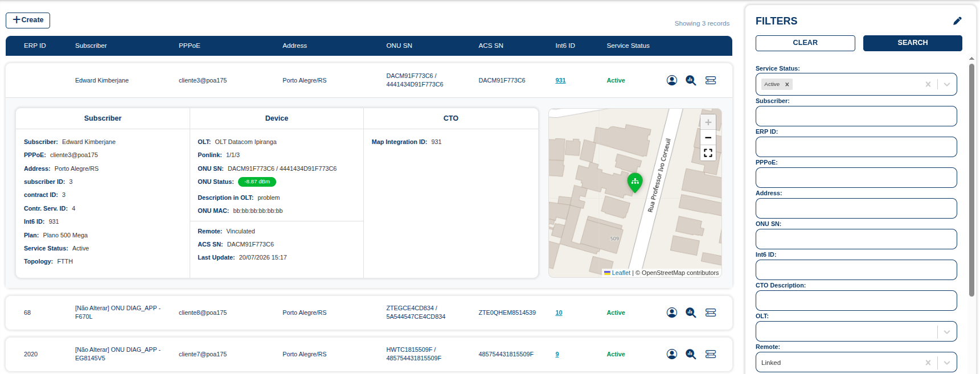The height and width of the screenshot is (374, 980).
Task: Click server stack icon in cliente3@poa175 row
Action: coord(711,80)
